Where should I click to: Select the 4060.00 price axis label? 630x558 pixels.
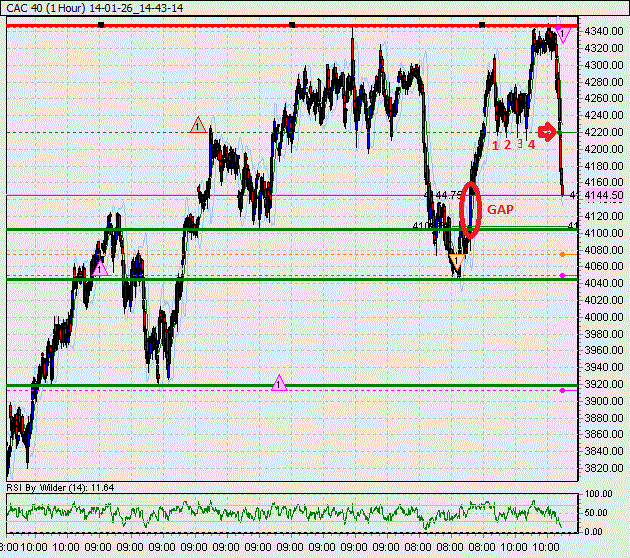pos(604,266)
